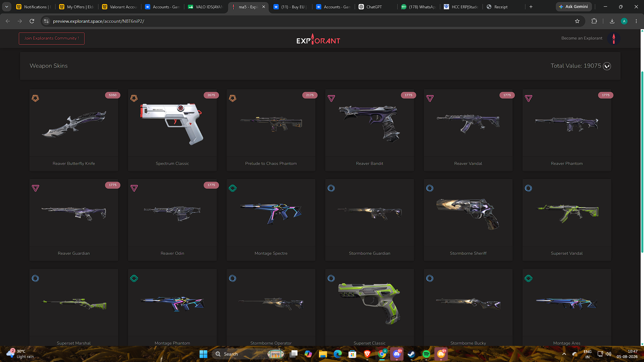Switch to the Notifications browser tab
This screenshot has width=644, height=362.
(x=34, y=7)
